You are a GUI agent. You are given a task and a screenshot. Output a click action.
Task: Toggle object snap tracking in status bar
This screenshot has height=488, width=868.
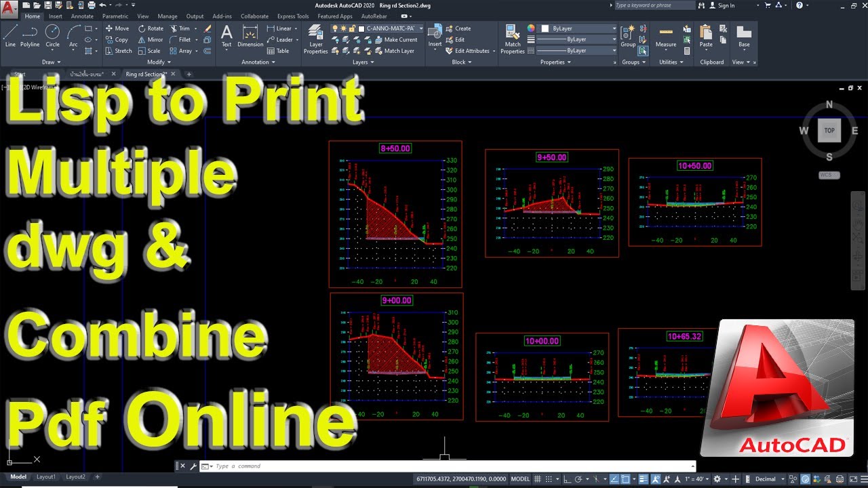[614, 479]
